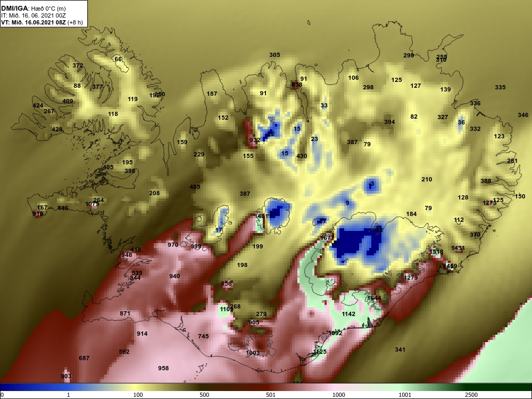Click map value '327'
Image resolution: width=532 pixels, height=399 pixels.
(x=443, y=117)
